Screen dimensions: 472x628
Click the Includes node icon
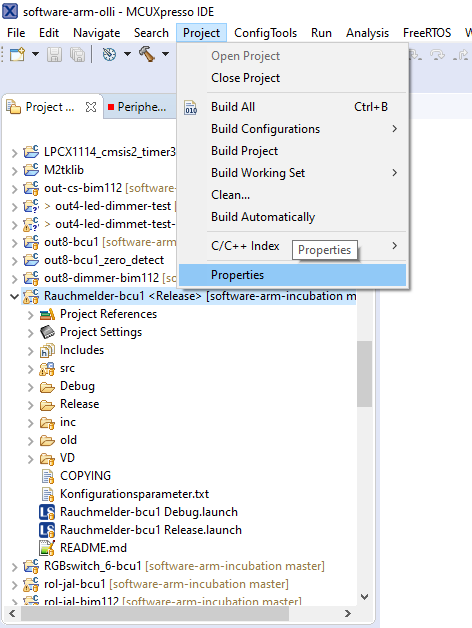47,350
